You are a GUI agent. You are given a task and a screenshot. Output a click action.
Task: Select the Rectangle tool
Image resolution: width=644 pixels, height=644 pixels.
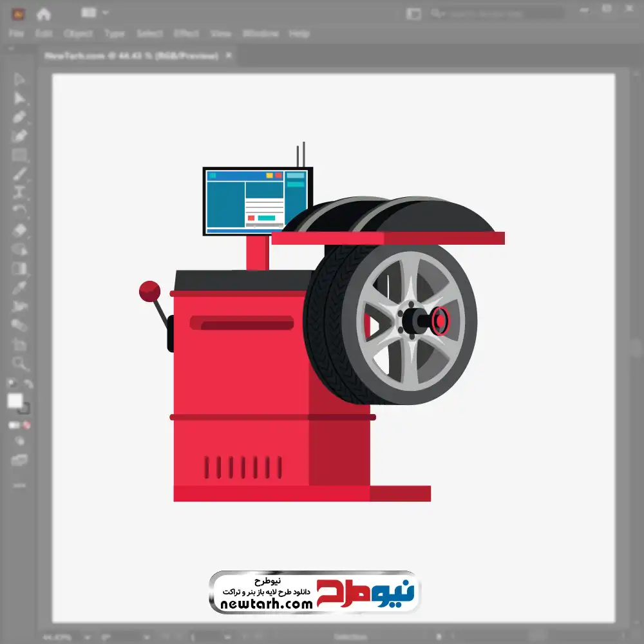click(19, 155)
